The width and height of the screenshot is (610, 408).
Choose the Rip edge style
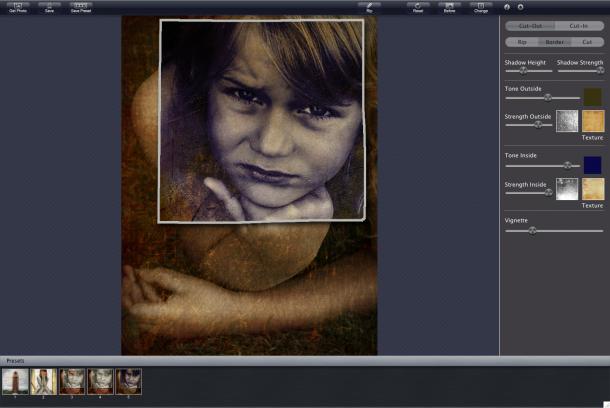(x=522, y=42)
